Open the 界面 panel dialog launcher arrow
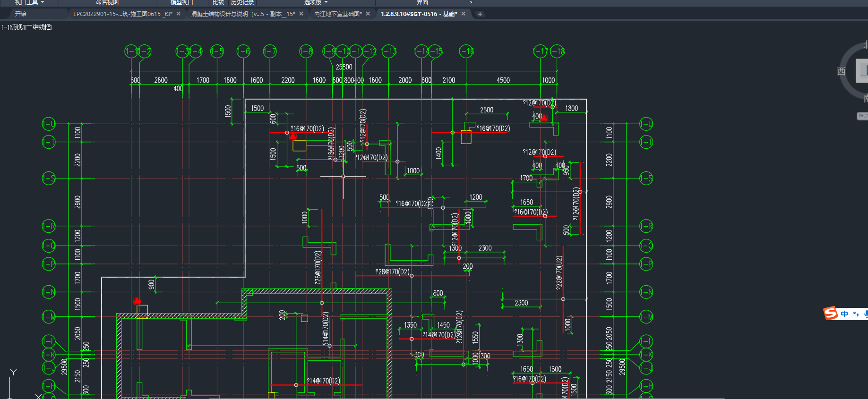Screen dimensions: 868x399 [471, 2]
